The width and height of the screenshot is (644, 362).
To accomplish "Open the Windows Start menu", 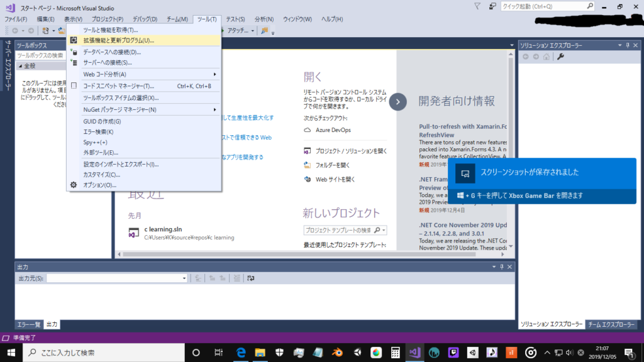I will 11,353.
